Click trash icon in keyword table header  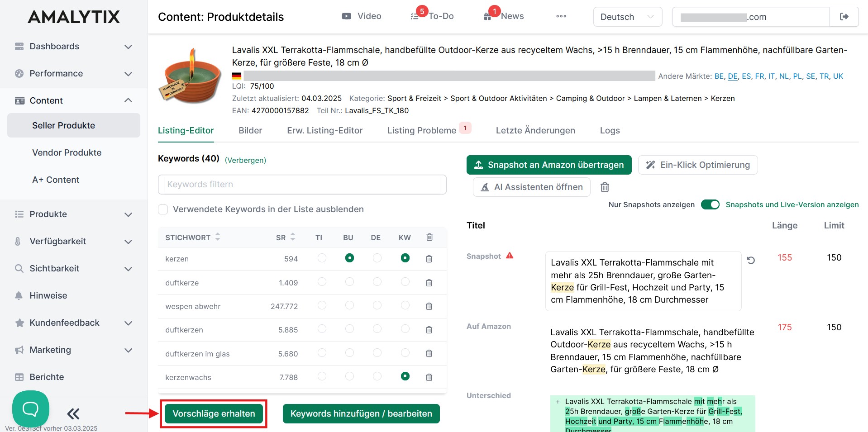[x=429, y=237]
